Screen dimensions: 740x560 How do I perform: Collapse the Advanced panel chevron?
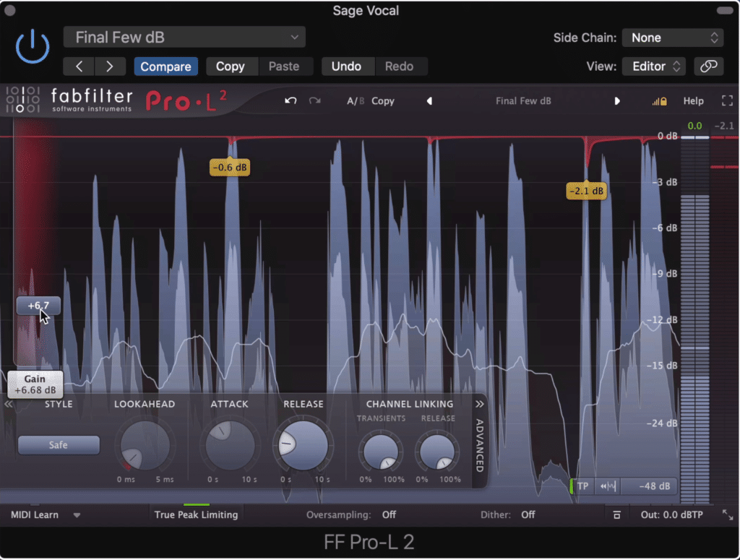tap(480, 405)
